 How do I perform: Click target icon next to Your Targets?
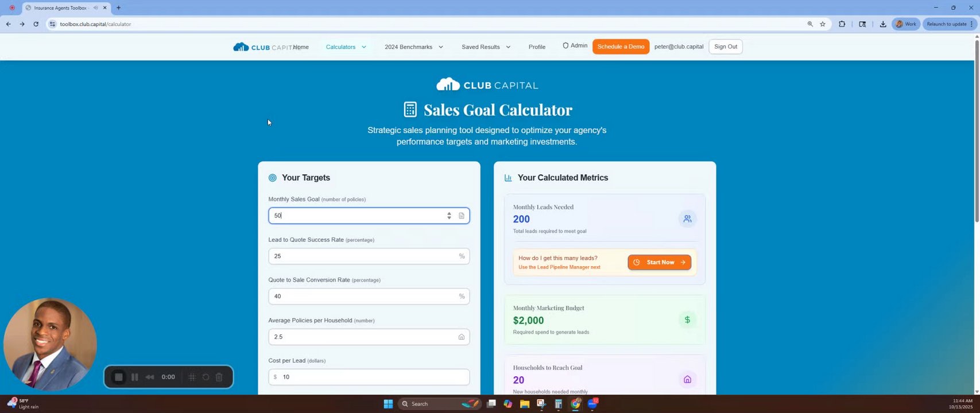pos(272,178)
